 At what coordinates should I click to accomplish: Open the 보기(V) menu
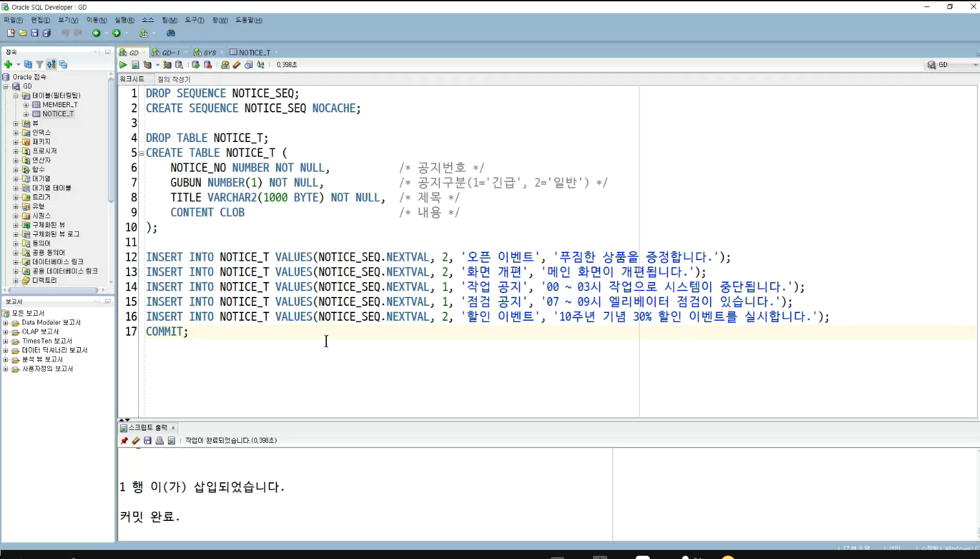(68, 20)
